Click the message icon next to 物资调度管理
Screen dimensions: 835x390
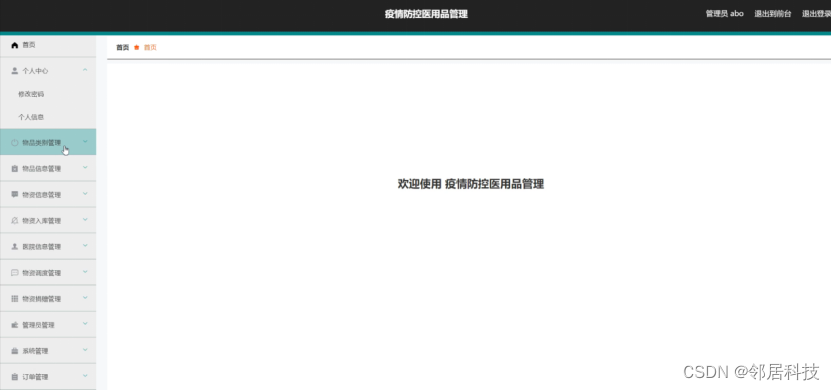(15, 273)
